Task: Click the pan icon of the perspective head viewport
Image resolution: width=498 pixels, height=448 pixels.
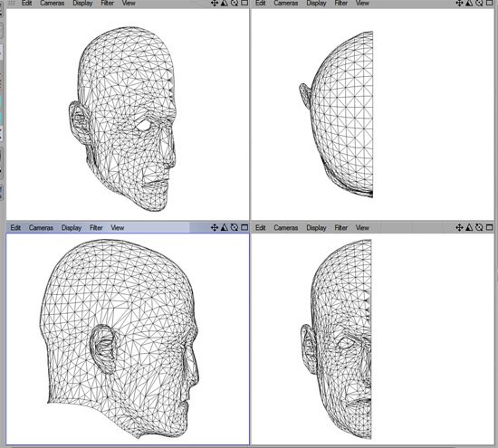Action: click(215, 4)
